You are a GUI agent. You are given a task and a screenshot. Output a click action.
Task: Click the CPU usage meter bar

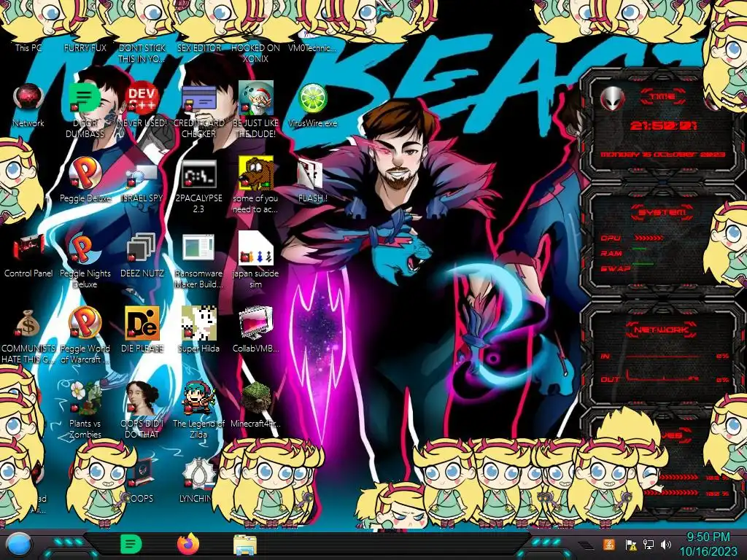pos(649,238)
